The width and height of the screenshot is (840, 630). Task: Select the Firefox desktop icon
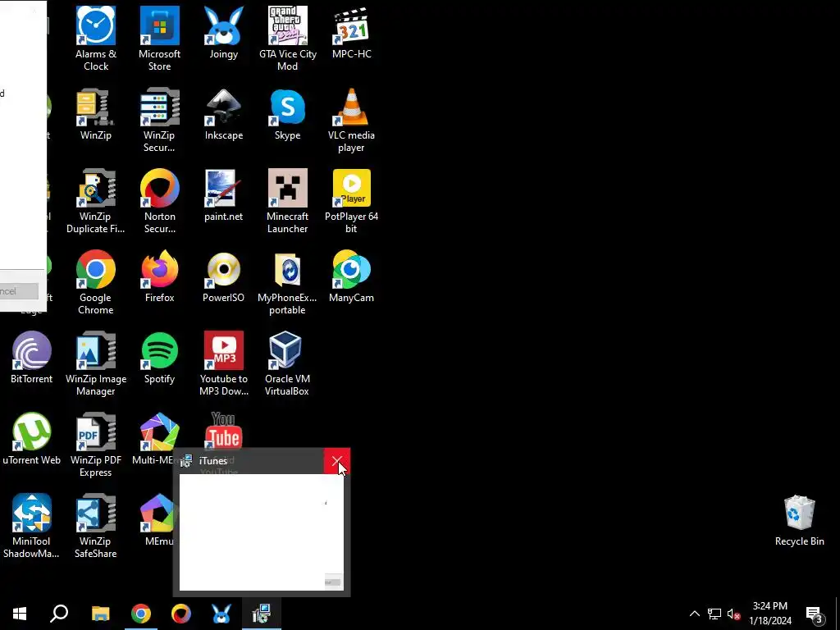coord(160,276)
